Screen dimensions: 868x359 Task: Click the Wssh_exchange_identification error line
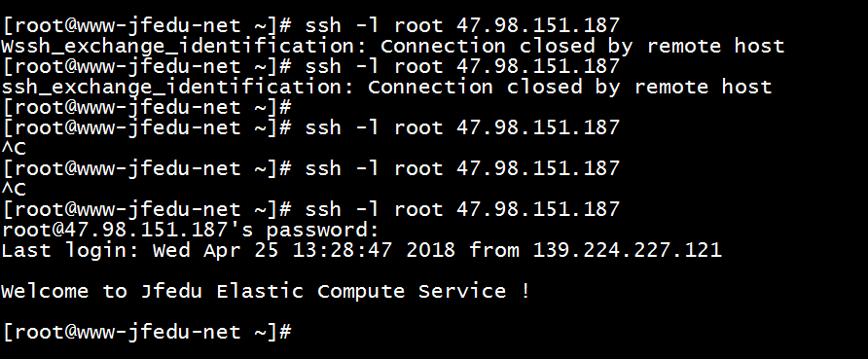point(392,46)
